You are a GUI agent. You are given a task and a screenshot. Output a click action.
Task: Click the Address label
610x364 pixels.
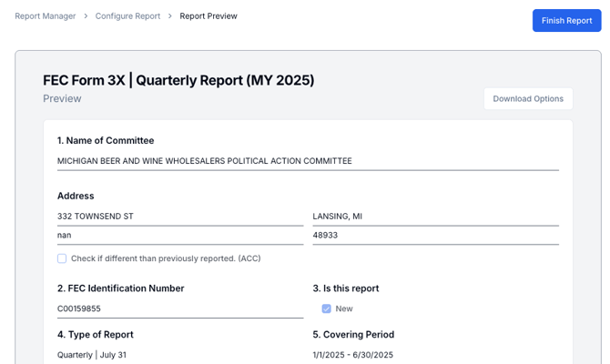click(76, 196)
